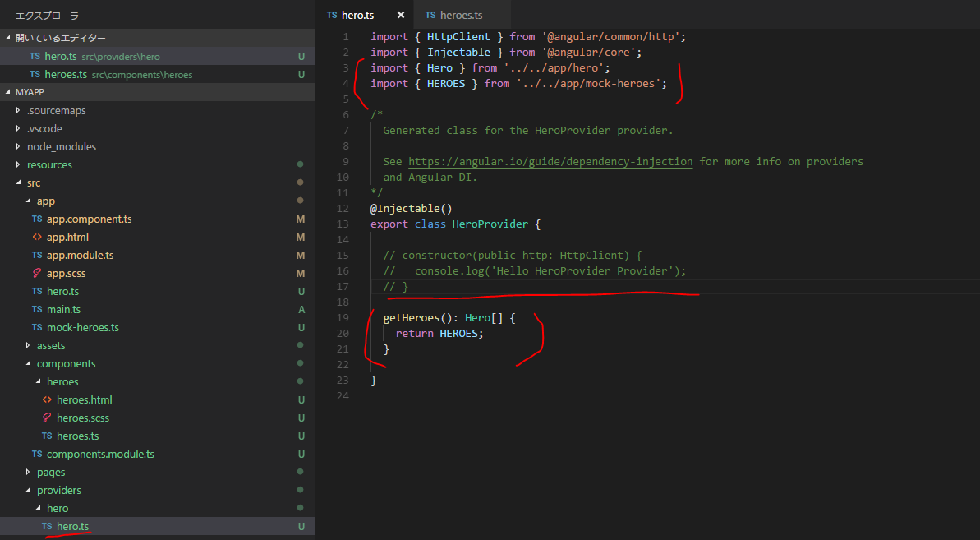Select heroes.ts in the open editors list
This screenshot has width=980, height=540.
(66, 74)
